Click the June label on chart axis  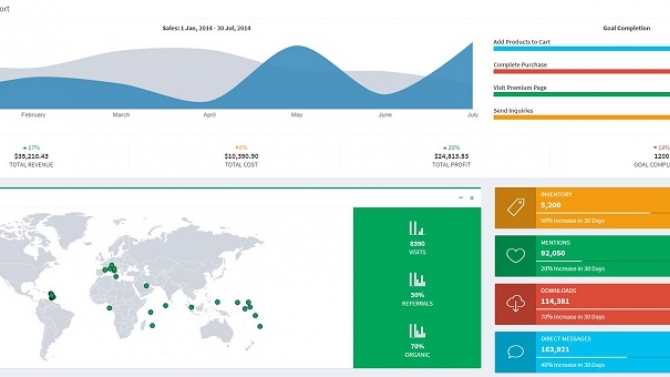(385, 115)
